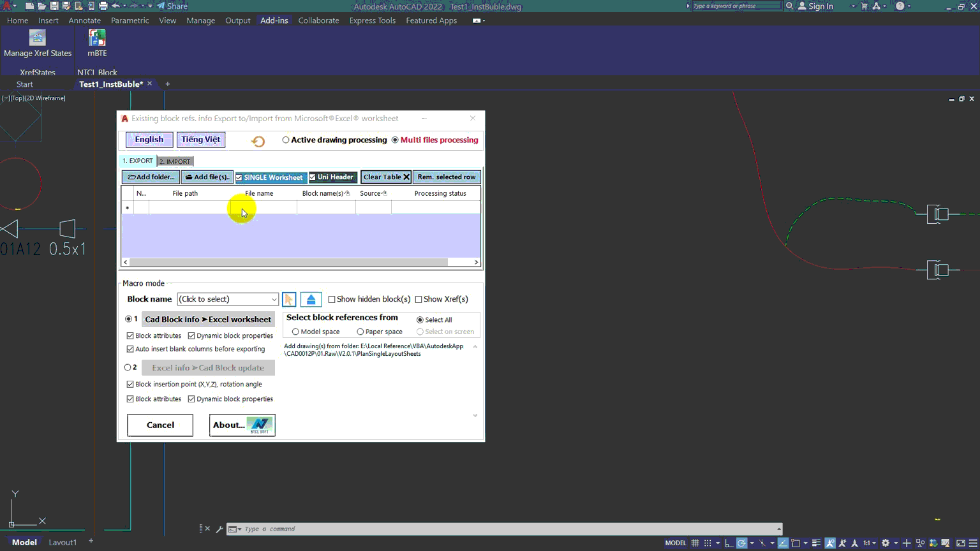Toggle object snap tracking in status bar
This screenshot has height=551, width=980.
tap(783, 543)
